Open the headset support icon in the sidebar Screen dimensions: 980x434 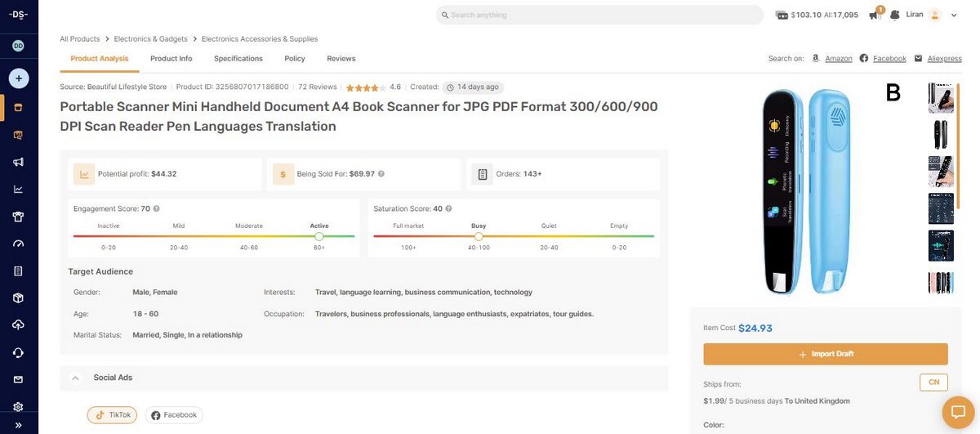tap(18, 352)
